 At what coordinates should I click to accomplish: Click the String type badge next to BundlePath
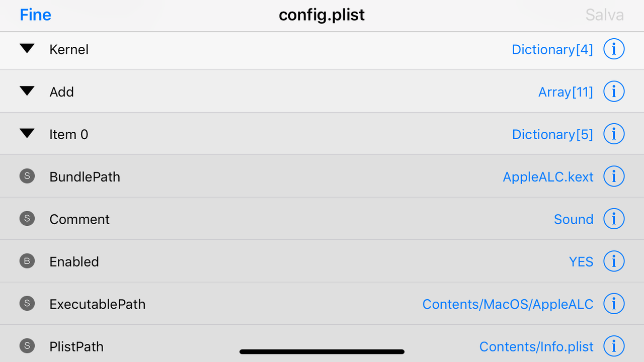click(x=27, y=176)
